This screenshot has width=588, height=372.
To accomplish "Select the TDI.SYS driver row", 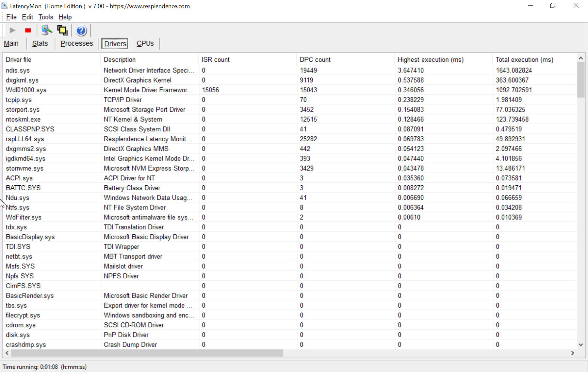I will pyautogui.click(x=290, y=247).
